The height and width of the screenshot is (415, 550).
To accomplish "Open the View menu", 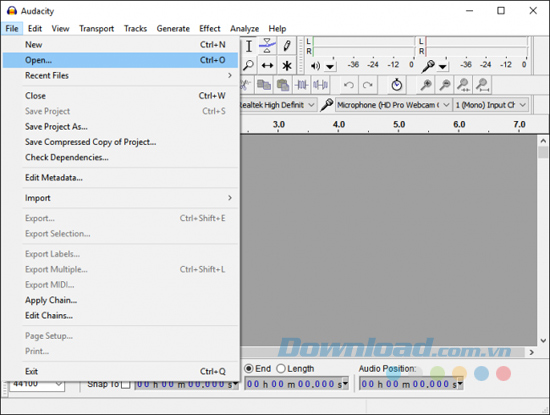I will pyautogui.click(x=60, y=28).
